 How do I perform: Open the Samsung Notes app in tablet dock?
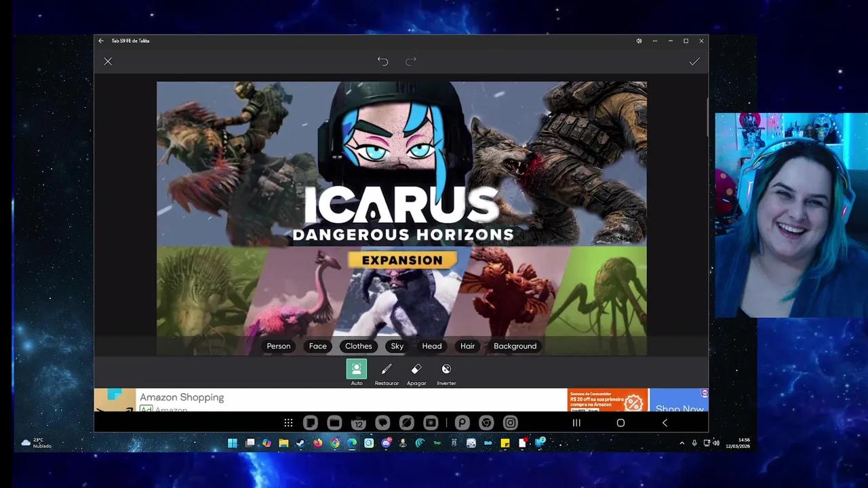(311, 423)
